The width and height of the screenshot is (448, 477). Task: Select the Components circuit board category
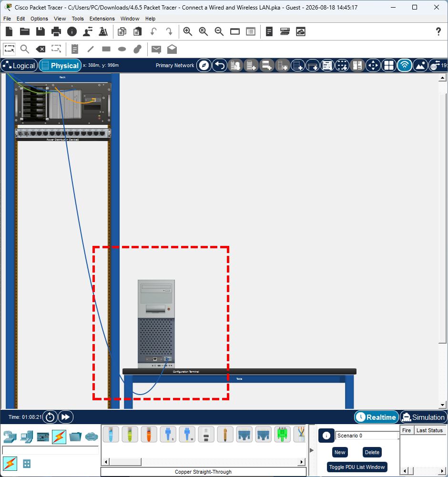point(43,437)
